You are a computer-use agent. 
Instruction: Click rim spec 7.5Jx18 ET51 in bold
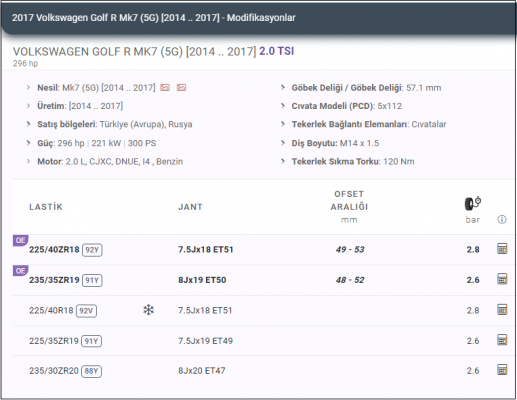(x=206, y=249)
